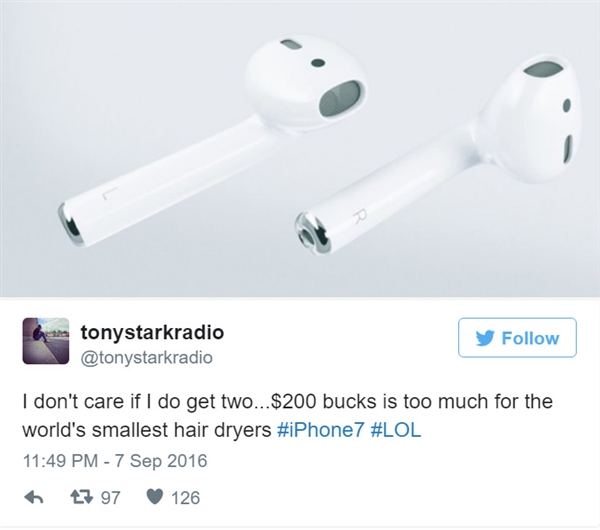This screenshot has height=530, width=600.
Task: Open the #LOL hashtag
Action: point(396,430)
